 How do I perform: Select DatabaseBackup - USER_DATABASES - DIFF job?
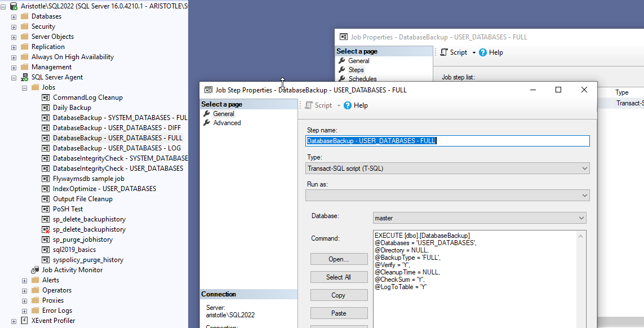pyautogui.click(x=117, y=128)
